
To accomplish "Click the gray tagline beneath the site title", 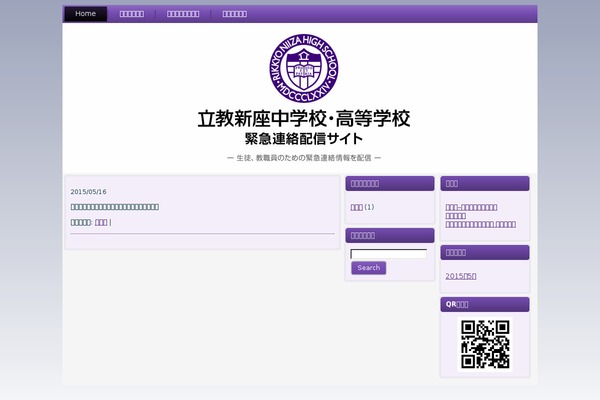I will [x=304, y=158].
